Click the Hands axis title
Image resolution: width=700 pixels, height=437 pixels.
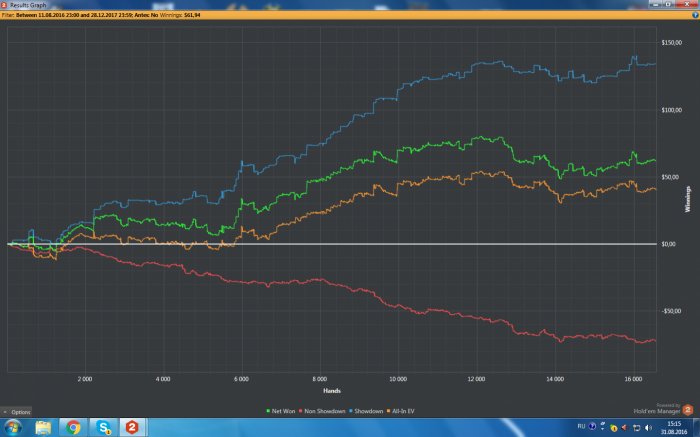tap(332, 391)
